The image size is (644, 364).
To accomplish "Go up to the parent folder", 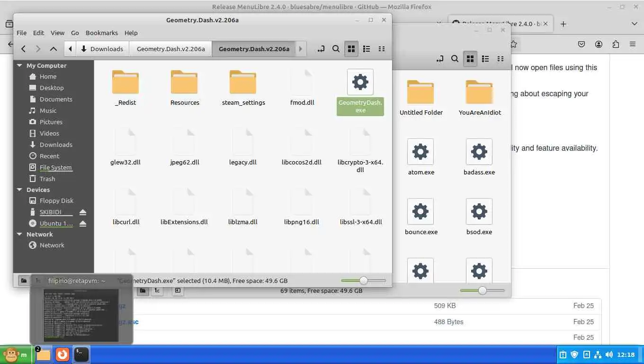I will pos(54,49).
